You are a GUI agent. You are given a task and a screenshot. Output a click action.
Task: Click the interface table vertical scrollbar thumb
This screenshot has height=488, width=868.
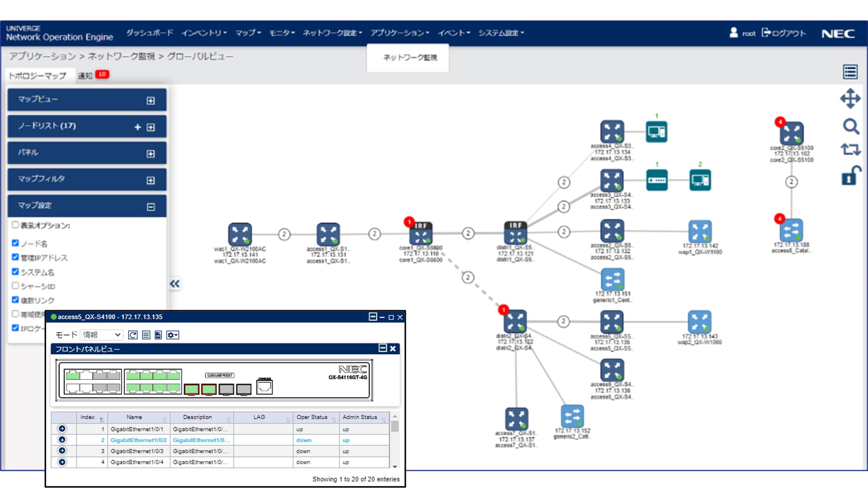(x=395, y=426)
